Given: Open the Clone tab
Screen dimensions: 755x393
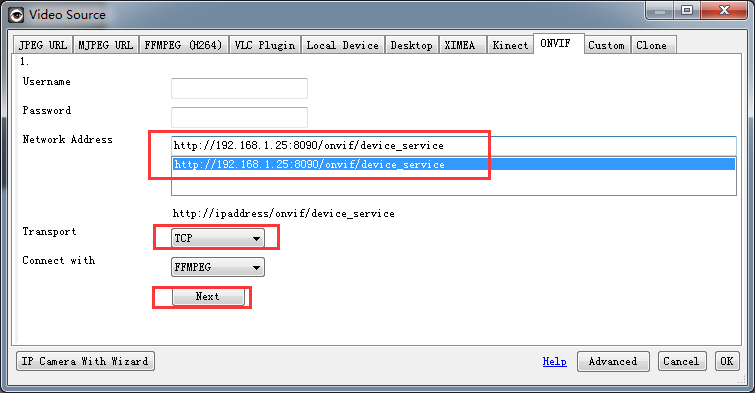Looking at the screenshot, I should pos(653,45).
